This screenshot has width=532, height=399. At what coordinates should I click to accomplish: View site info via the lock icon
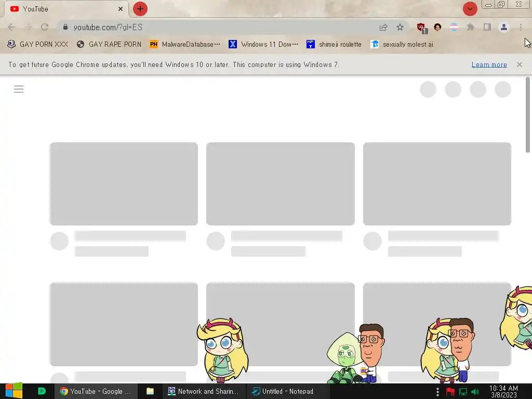(x=65, y=27)
